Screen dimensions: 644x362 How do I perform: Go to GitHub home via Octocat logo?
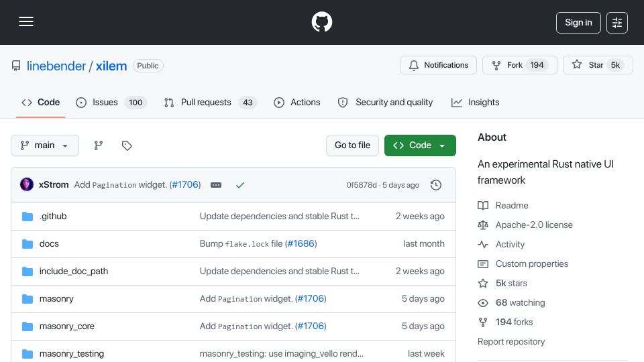322,21
